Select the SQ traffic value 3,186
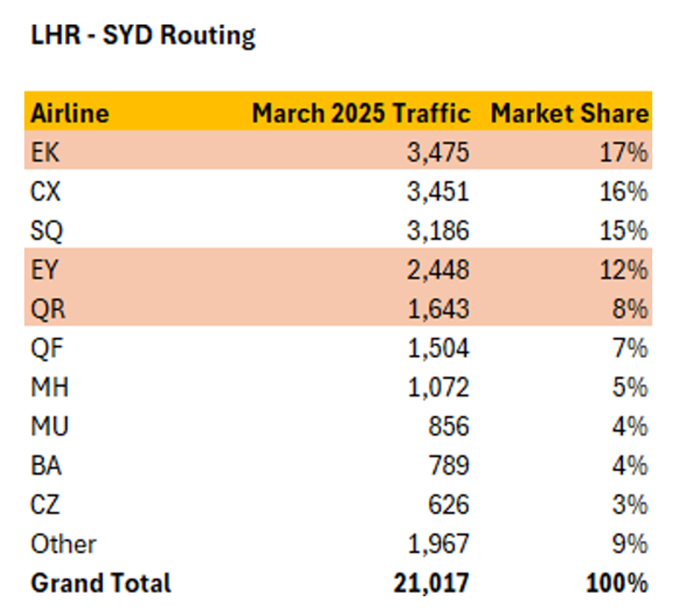Screen dimensions: 682x616 tap(437, 231)
